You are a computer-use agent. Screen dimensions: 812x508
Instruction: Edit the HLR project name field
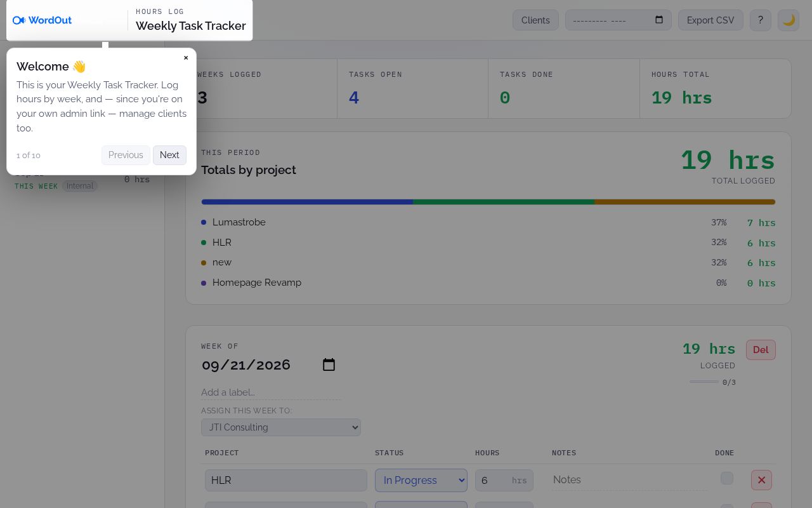286,480
